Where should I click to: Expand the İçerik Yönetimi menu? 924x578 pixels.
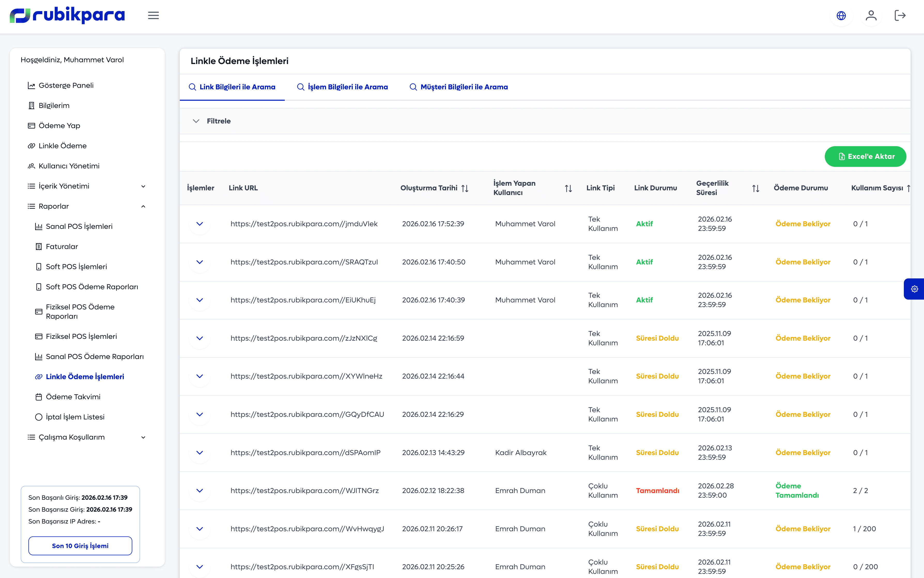click(x=143, y=186)
